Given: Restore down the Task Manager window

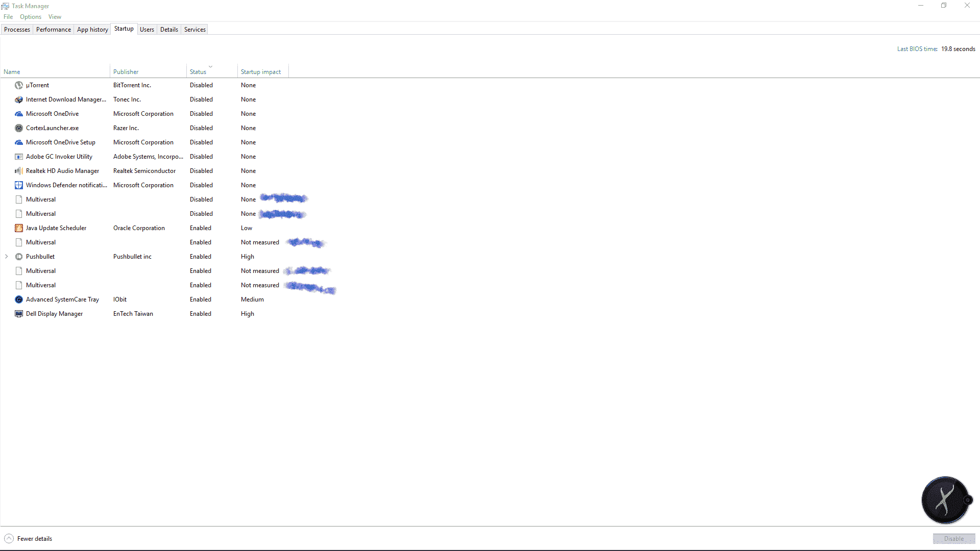Looking at the screenshot, I should [x=944, y=6].
